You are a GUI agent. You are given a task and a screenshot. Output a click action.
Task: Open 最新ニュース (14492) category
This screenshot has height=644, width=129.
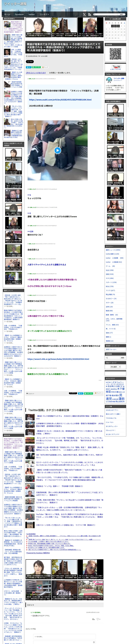(113, 250)
